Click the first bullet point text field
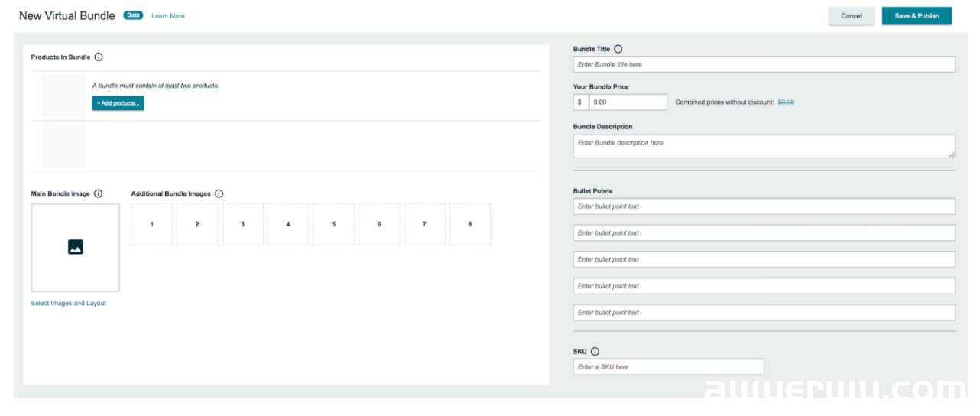 [764, 206]
